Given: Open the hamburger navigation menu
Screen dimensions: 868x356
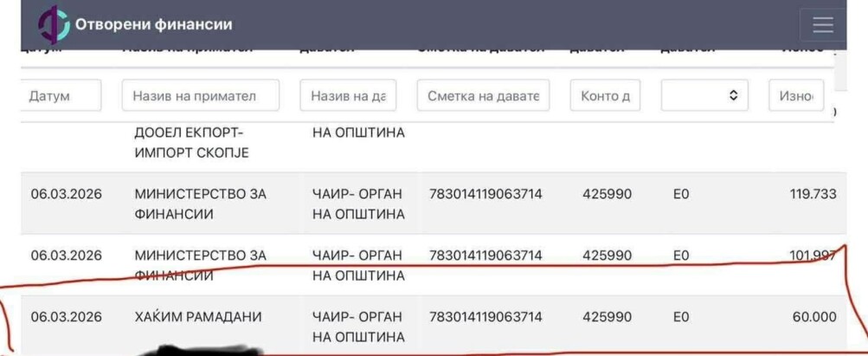Looking at the screenshot, I should 822,25.
